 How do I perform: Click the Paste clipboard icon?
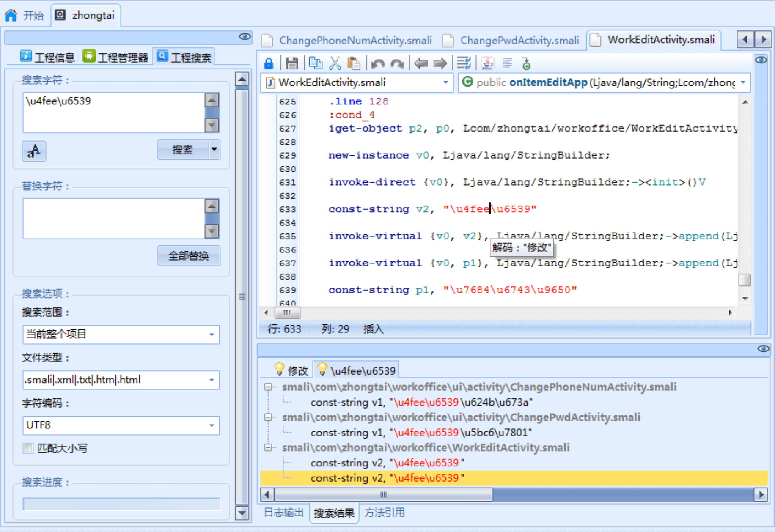pyautogui.click(x=354, y=63)
